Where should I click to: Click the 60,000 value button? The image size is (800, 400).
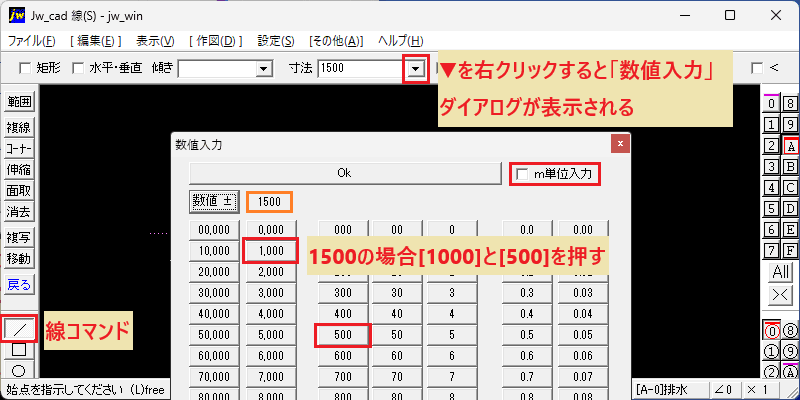[x=214, y=356]
